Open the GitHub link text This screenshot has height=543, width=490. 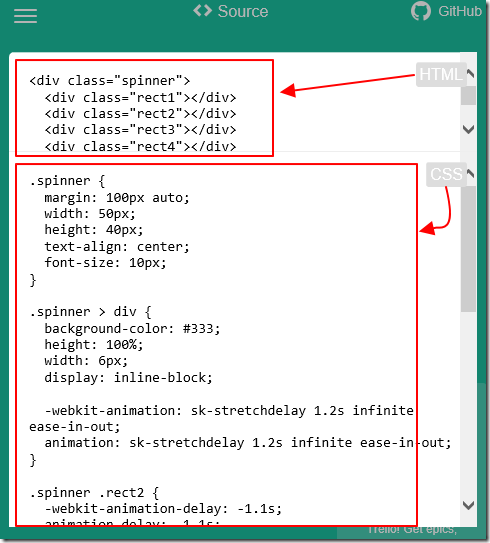click(460, 11)
